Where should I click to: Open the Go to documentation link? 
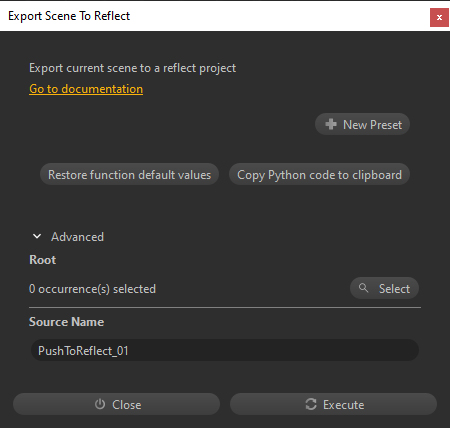pyautogui.click(x=86, y=89)
